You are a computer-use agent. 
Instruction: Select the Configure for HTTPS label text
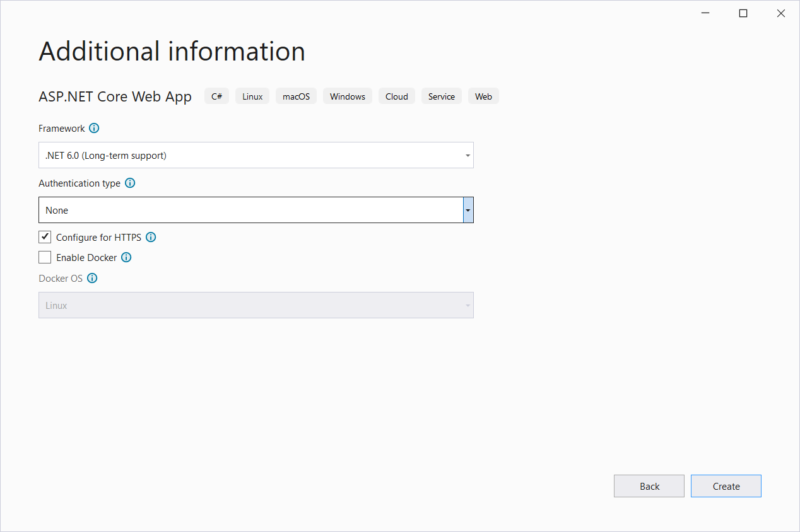99,238
